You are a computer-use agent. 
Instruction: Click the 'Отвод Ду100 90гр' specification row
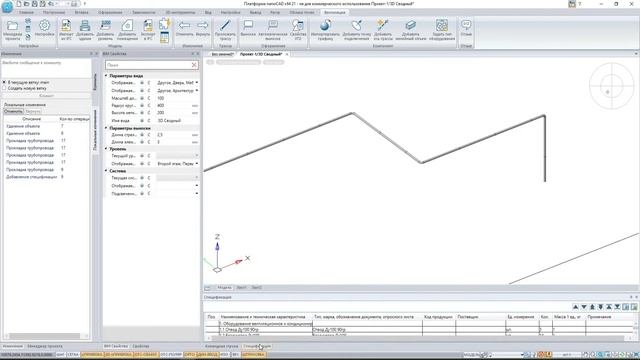420,329
